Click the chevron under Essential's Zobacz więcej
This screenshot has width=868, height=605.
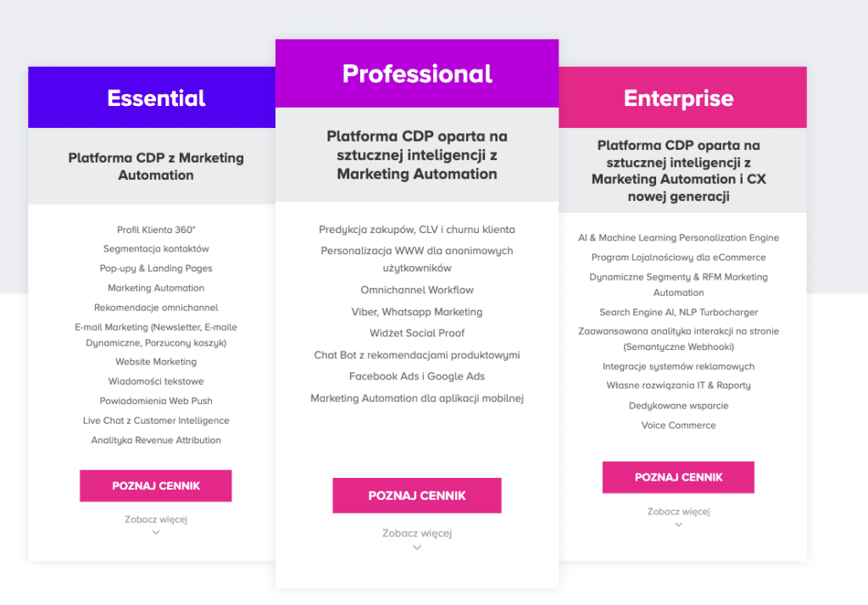click(156, 532)
